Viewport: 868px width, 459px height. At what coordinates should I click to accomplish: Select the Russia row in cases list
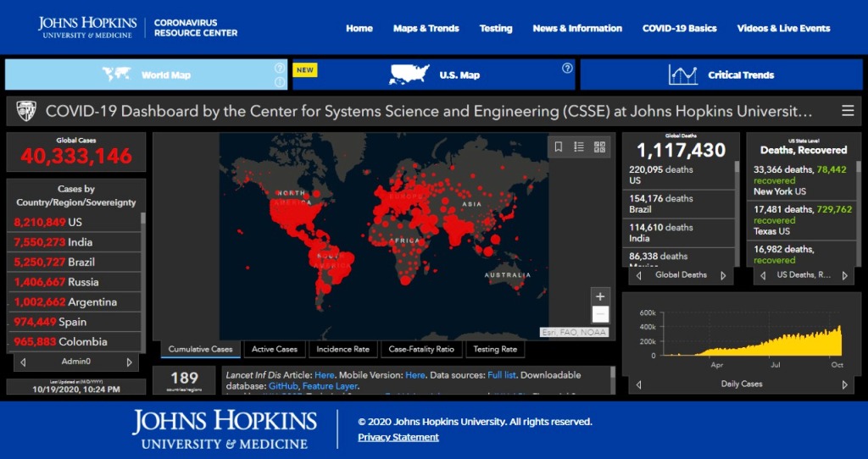click(x=75, y=282)
